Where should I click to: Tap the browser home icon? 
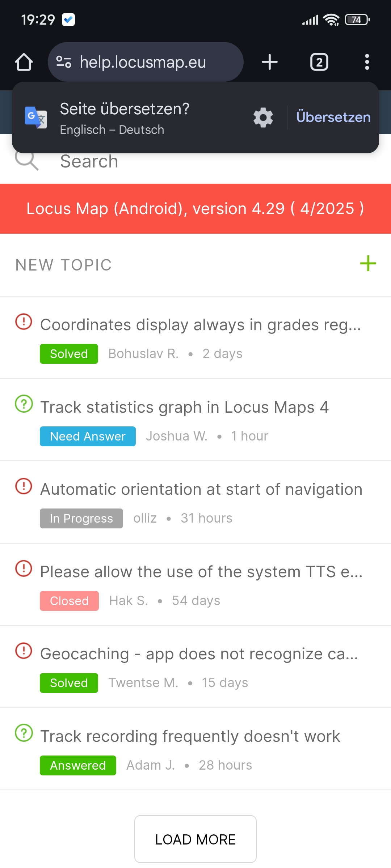pos(24,62)
